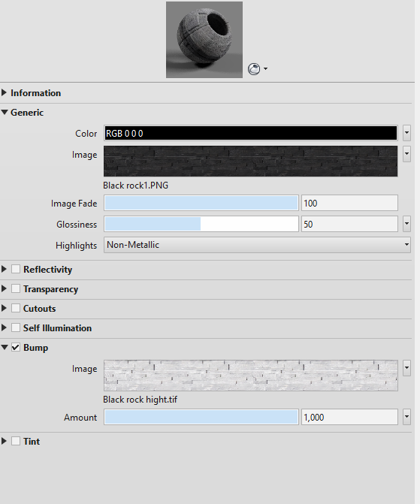Image resolution: width=420 pixels, height=504 pixels.
Task: Enable the Tint checkbox
Action: (16, 441)
